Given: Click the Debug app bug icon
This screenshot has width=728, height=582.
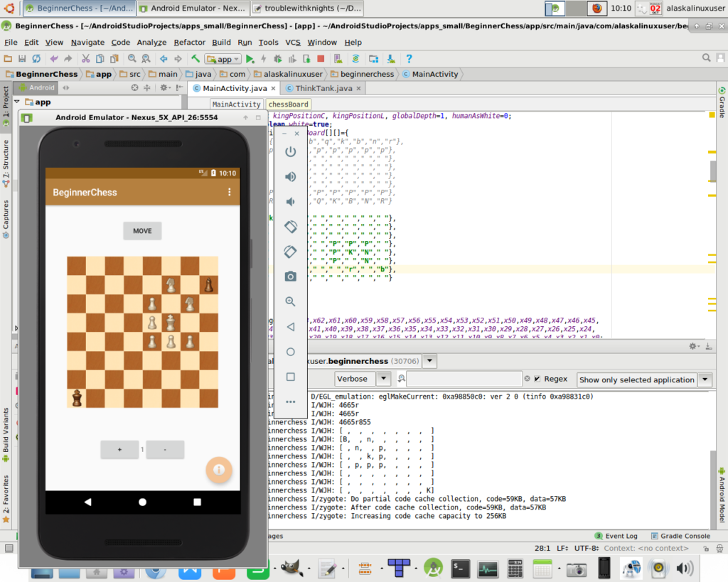Looking at the screenshot, I should pyautogui.click(x=279, y=59).
